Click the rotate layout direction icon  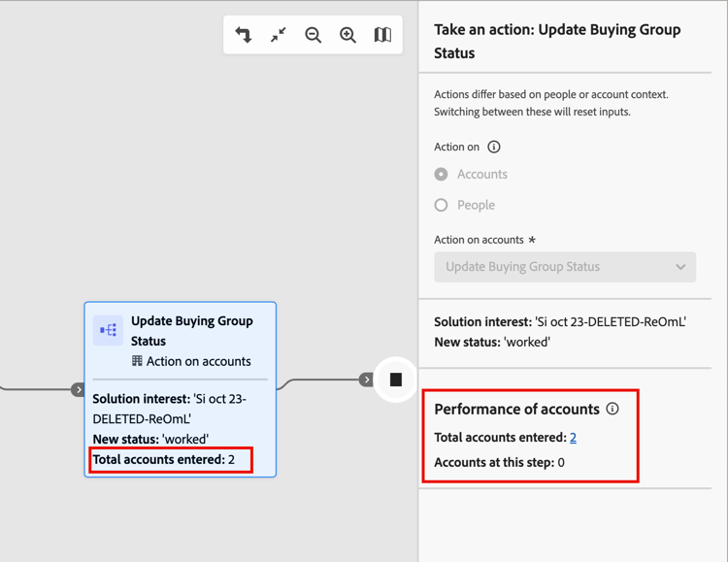[244, 35]
